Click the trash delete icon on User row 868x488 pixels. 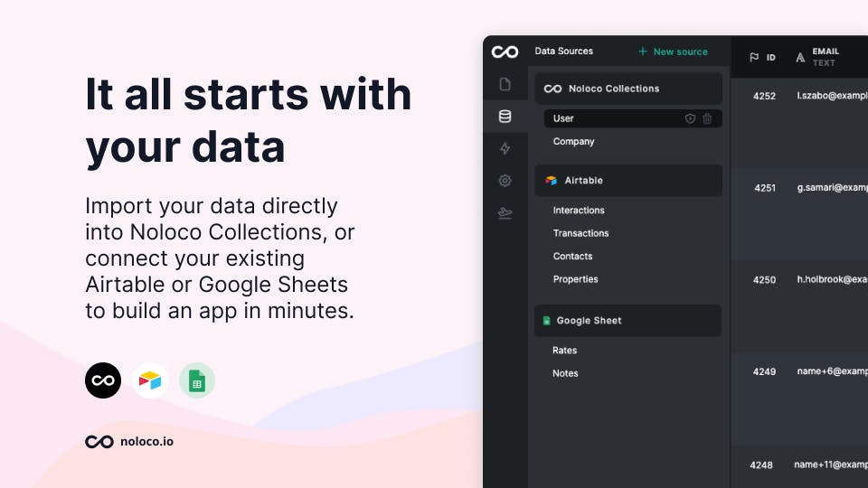[x=707, y=118]
